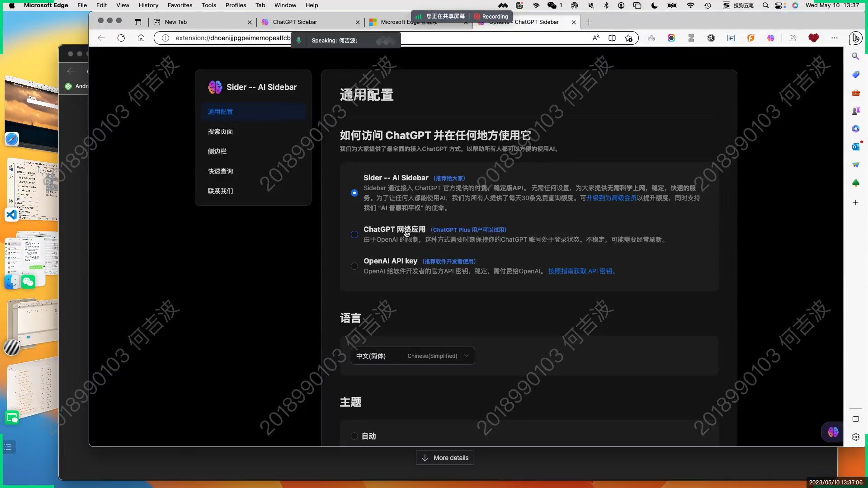The image size is (868, 488).
Task: Click the Read Aloud icon in the address bar
Action: [x=596, y=38]
